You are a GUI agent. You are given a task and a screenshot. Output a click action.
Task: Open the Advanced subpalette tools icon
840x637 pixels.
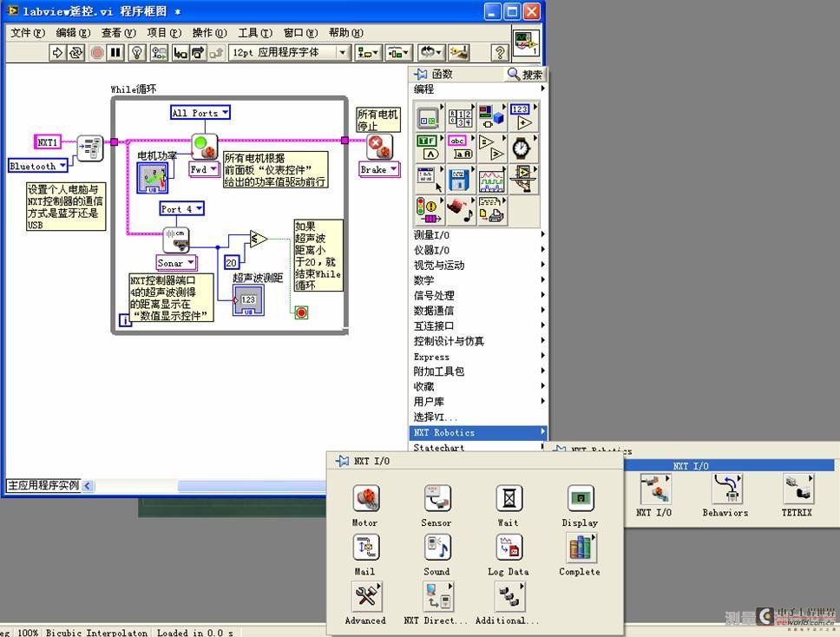click(367, 596)
